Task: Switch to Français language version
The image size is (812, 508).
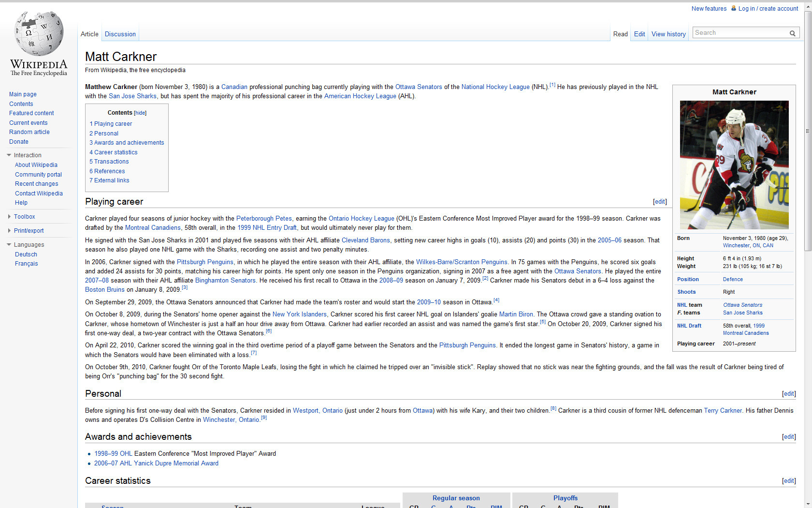Action: [x=26, y=264]
